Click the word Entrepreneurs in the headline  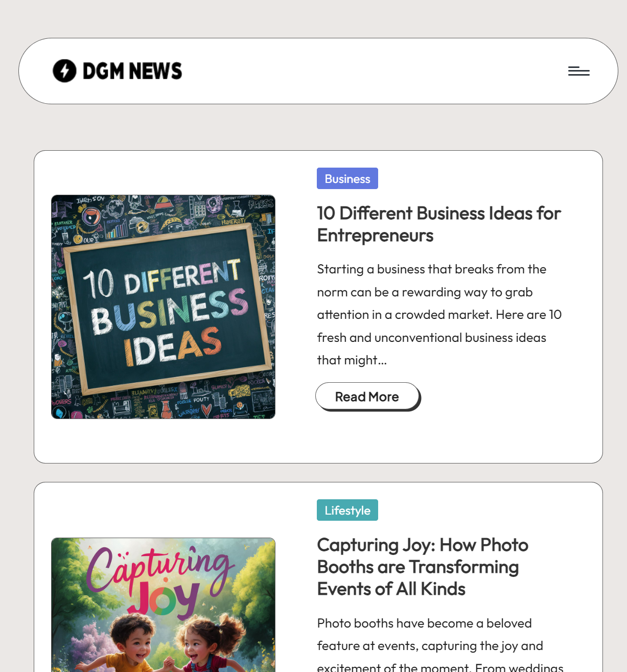coord(375,236)
